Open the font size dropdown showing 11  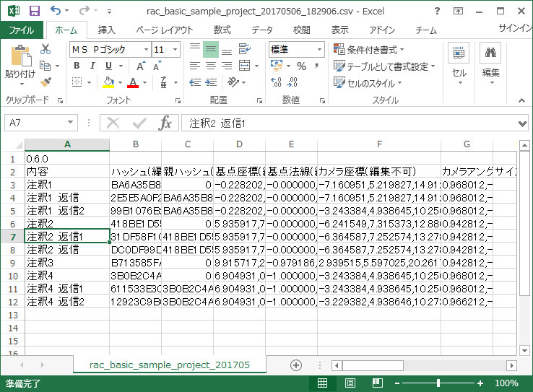[175, 49]
